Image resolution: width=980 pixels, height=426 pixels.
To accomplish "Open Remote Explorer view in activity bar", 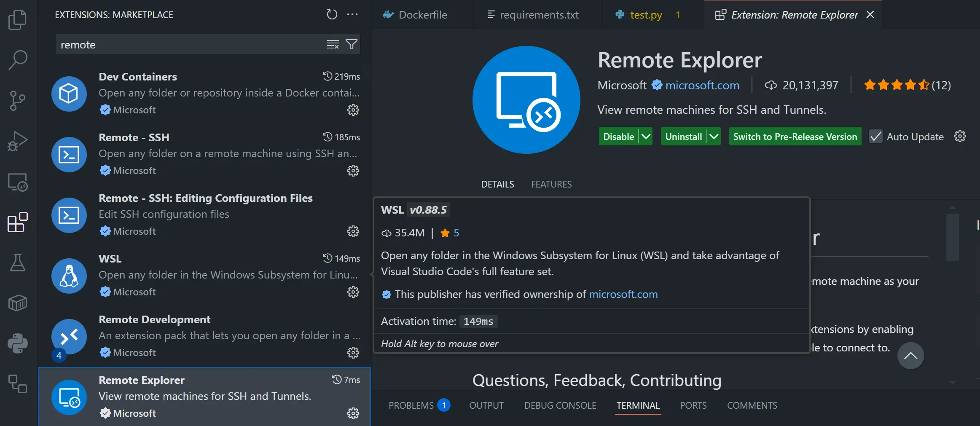I will click(18, 182).
